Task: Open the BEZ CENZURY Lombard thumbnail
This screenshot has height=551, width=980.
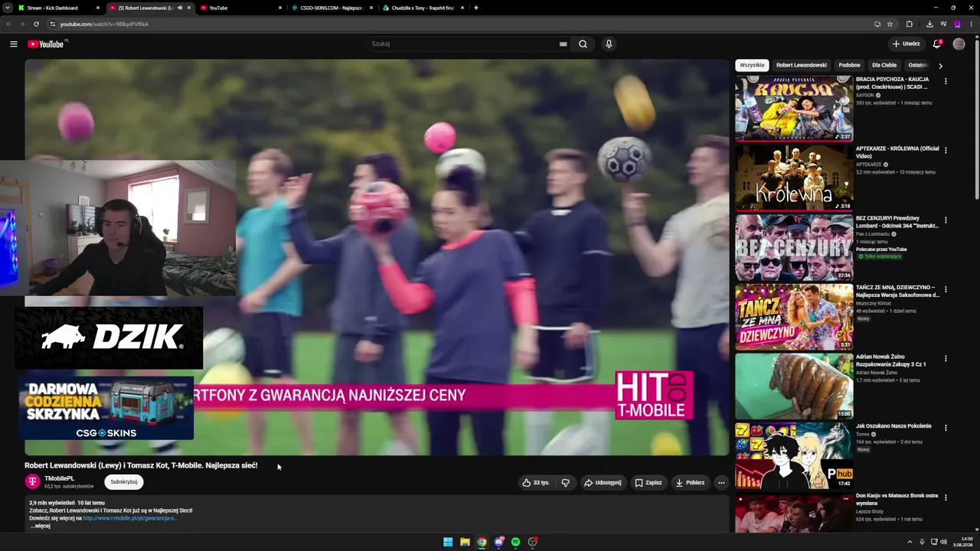Action: [x=794, y=247]
